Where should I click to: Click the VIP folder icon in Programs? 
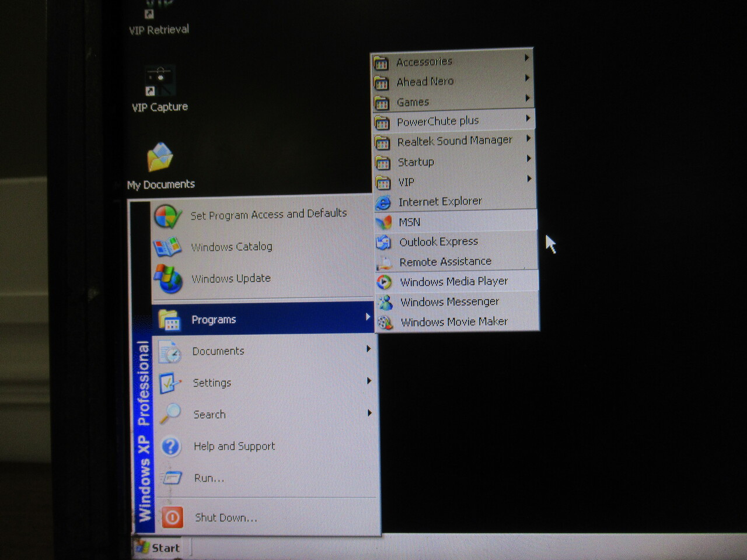tap(383, 183)
